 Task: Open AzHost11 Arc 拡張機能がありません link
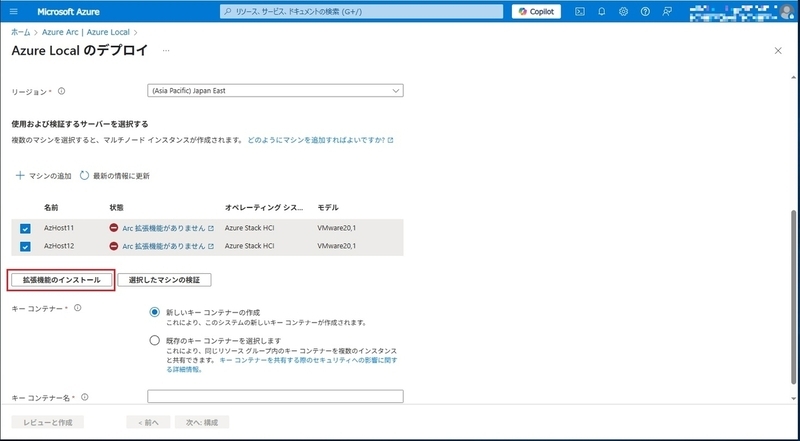(168, 228)
